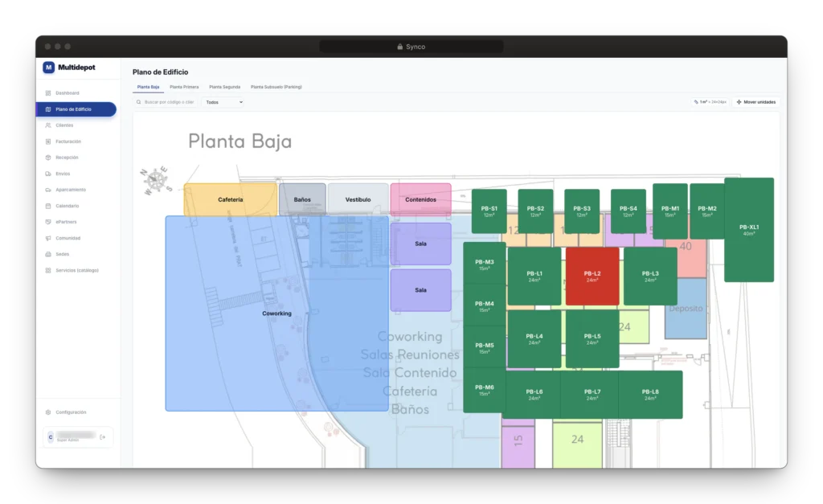Select storage unit PB-S1
Viewport: 823px width, 504px height.
[489, 211]
